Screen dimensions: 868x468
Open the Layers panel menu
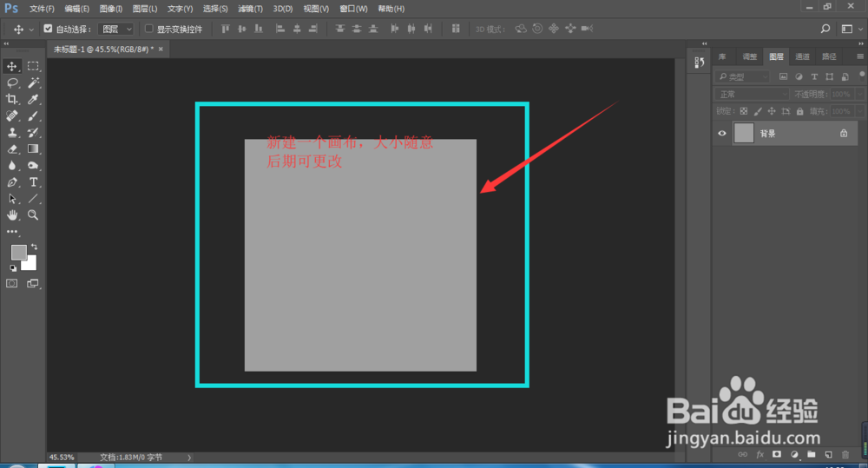[x=859, y=56]
